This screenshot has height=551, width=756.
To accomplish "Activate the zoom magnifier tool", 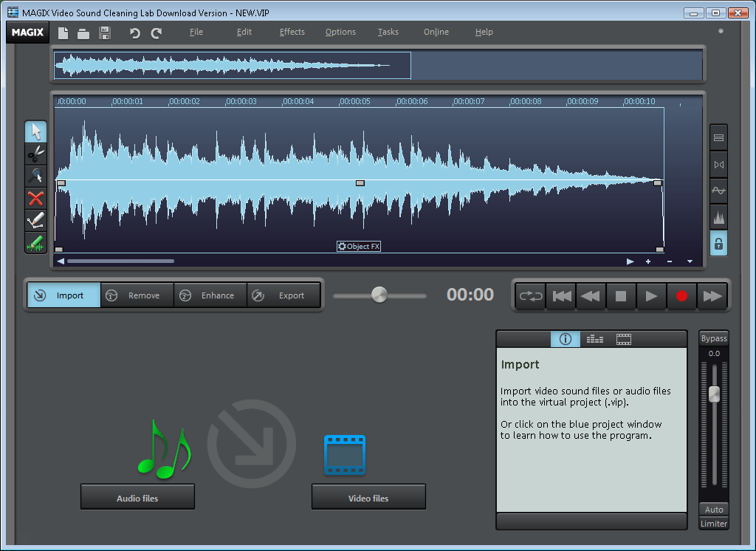I will tap(35, 176).
